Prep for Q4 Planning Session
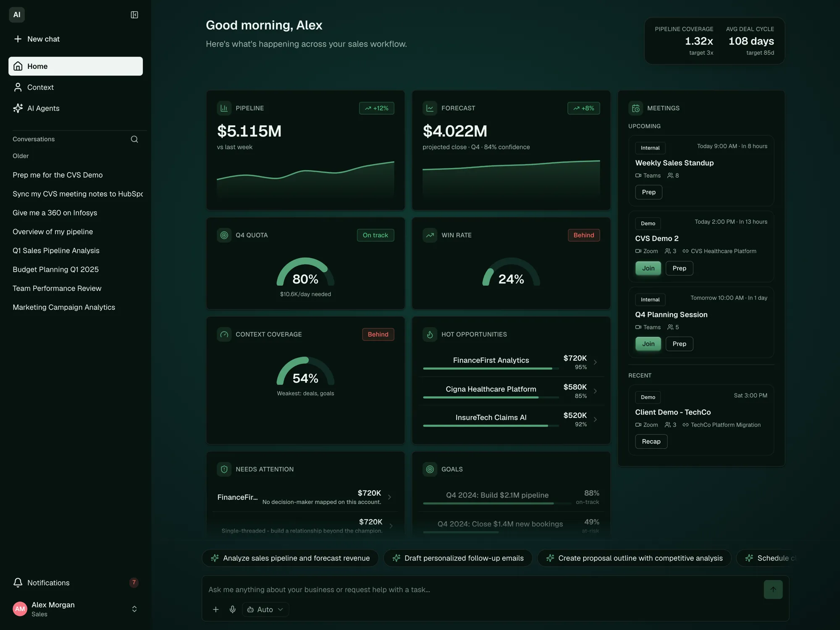This screenshot has width=840, height=630. 679,344
